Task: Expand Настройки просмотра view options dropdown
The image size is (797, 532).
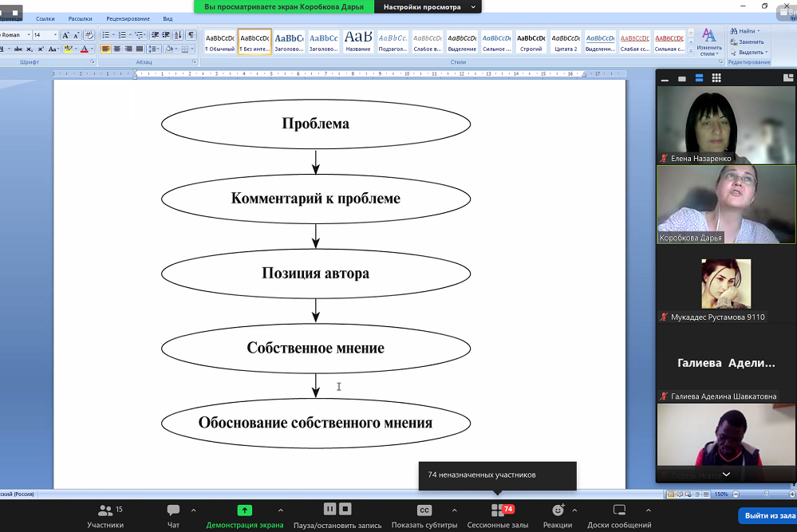Action: (x=473, y=6)
